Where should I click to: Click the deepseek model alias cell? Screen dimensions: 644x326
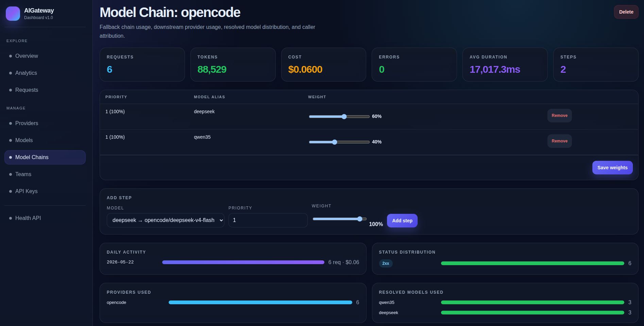[x=204, y=111]
